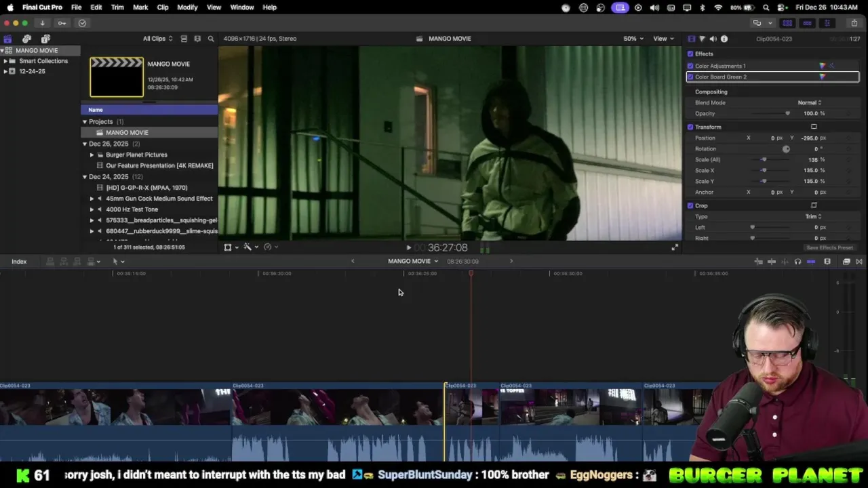868x488 pixels.
Task: Show the Libraries sidebar clapper icon
Action: pos(7,39)
